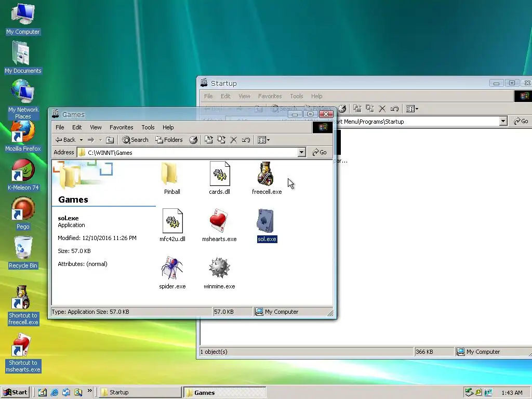Select the mshearts.exe icon in Games window
The image size is (532, 399).
219,225
